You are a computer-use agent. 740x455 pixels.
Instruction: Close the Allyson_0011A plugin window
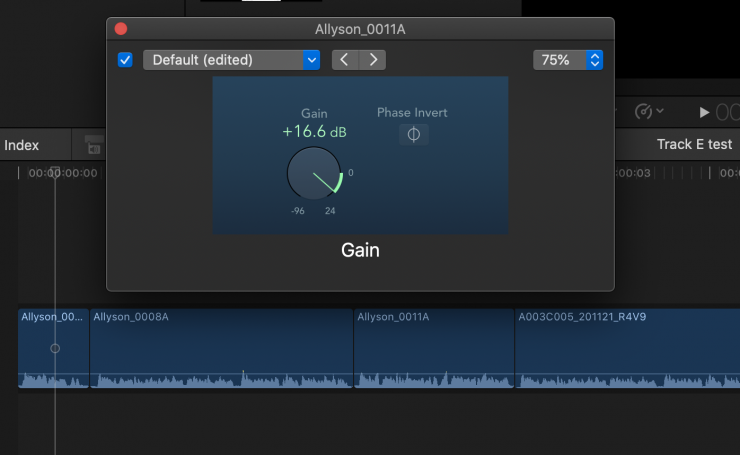[121, 30]
